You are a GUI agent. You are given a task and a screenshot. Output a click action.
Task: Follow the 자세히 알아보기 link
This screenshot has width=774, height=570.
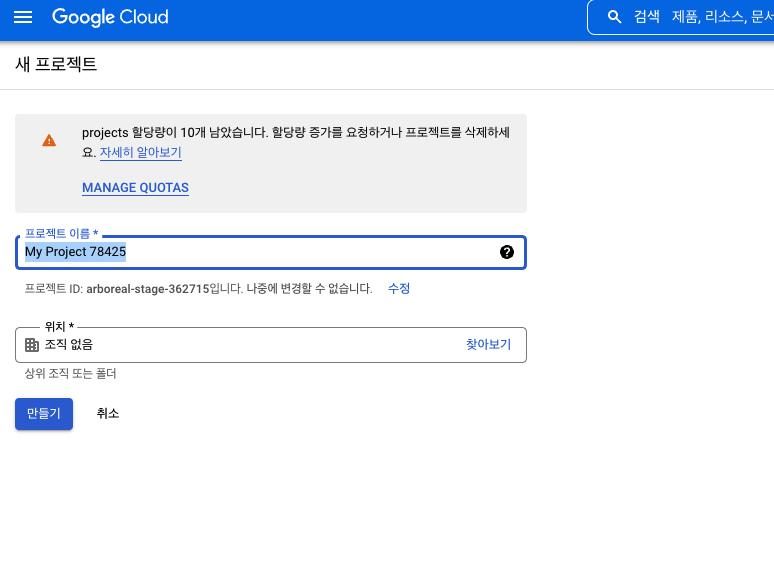point(140,153)
